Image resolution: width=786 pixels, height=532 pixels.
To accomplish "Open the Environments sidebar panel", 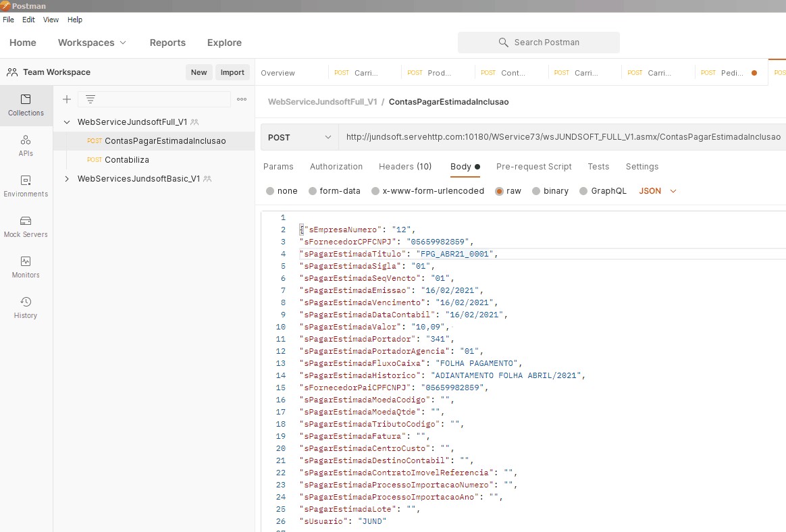I will pyautogui.click(x=26, y=186).
